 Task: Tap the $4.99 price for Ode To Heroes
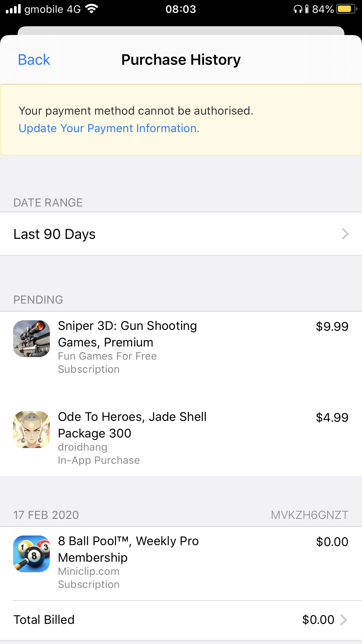332,418
